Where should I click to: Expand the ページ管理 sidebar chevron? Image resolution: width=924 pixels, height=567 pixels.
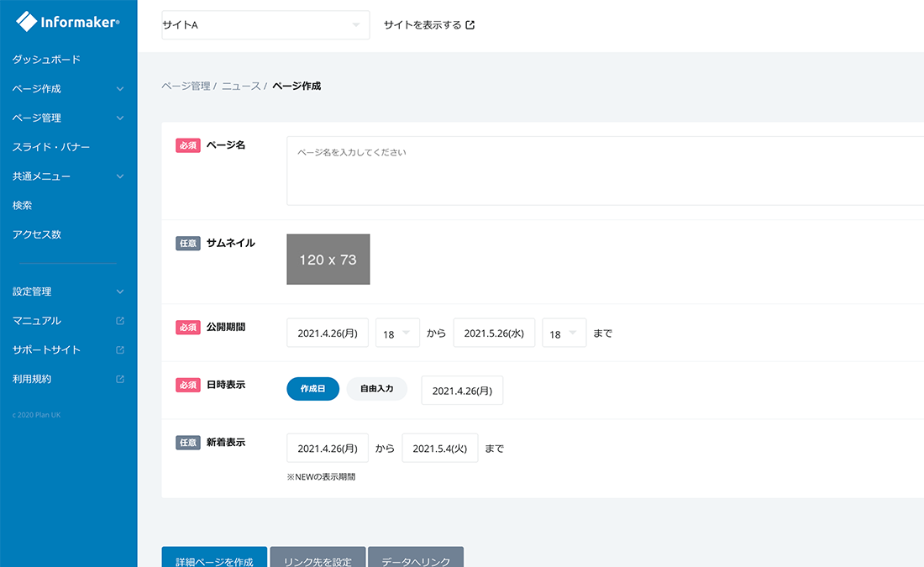click(x=119, y=118)
